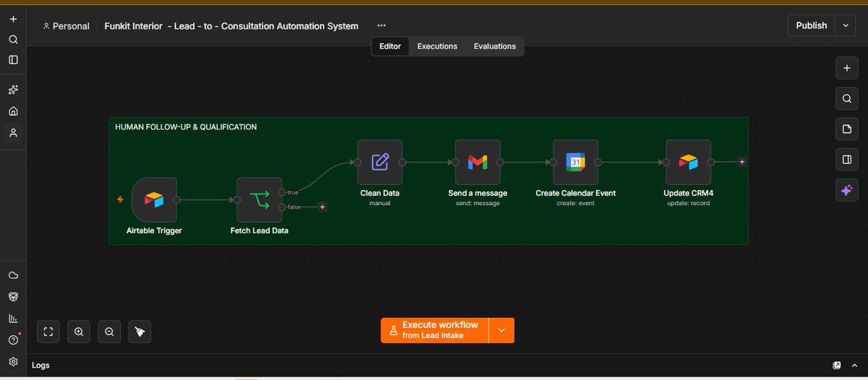
Task: Select the Fetch Lead Data node
Action: pyautogui.click(x=260, y=200)
